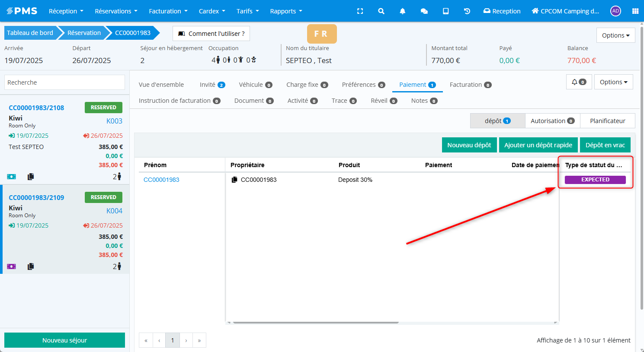The image size is (644, 352).
Task: Open search via magnifying glass icon
Action: click(381, 11)
